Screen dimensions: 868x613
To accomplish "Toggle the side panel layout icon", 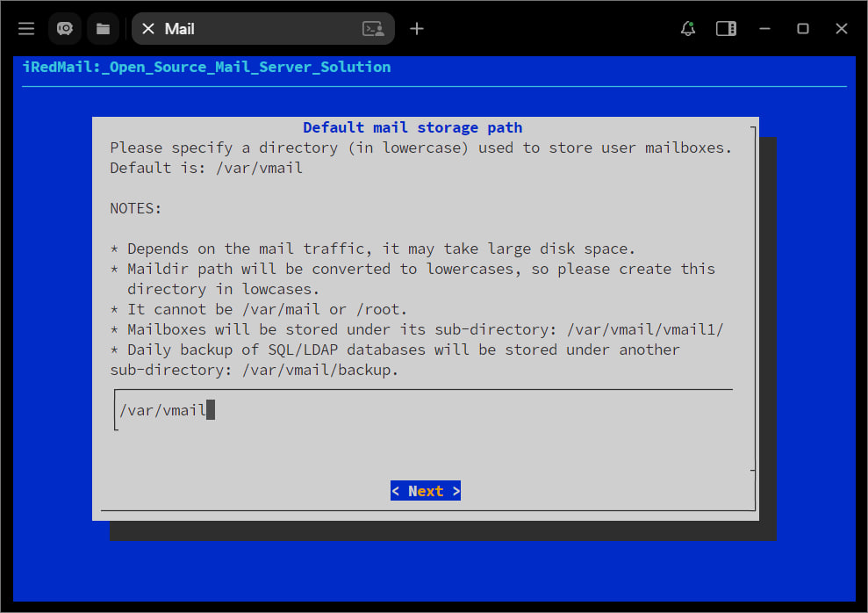I will tap(726, 29).
